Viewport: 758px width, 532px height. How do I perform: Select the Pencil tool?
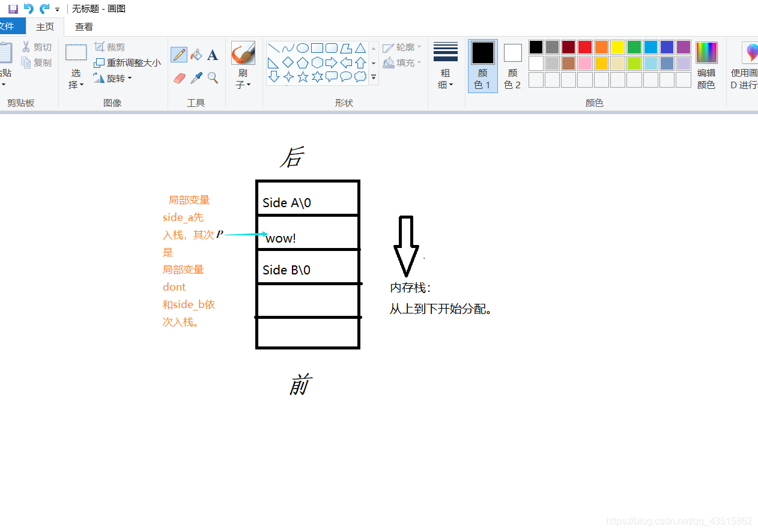tap(179, 55)
